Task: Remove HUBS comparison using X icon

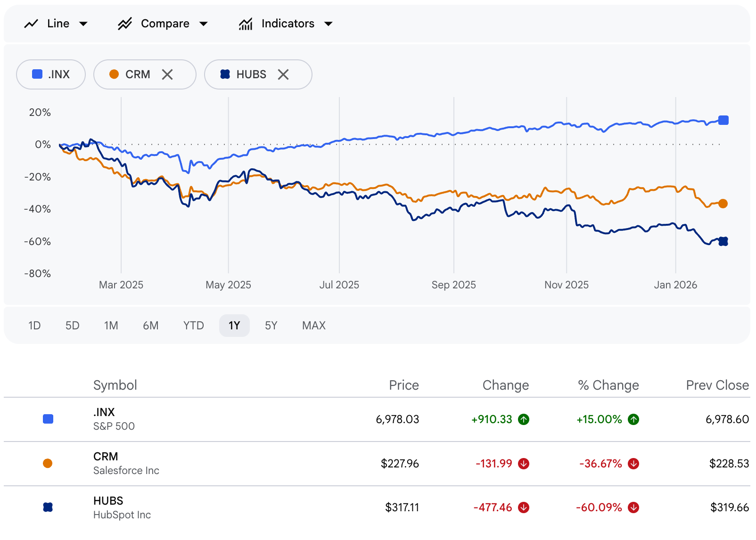Action: click(x=283, y=74)
